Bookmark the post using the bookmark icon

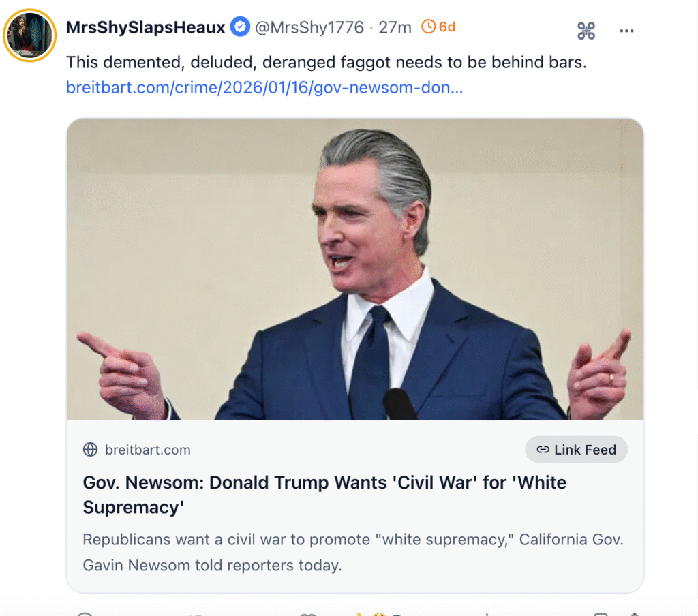(x=601, y=613)
